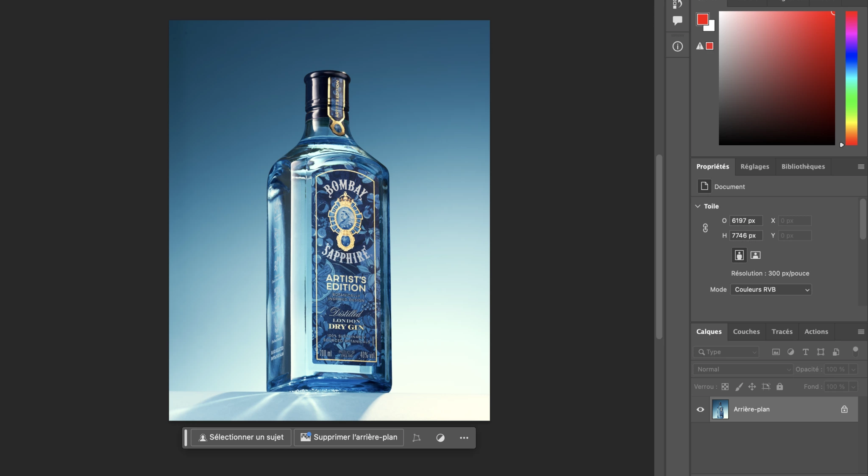868x476 pixels.
Task: Filter layers by smart object type
Action: click(x=836, y=352)
